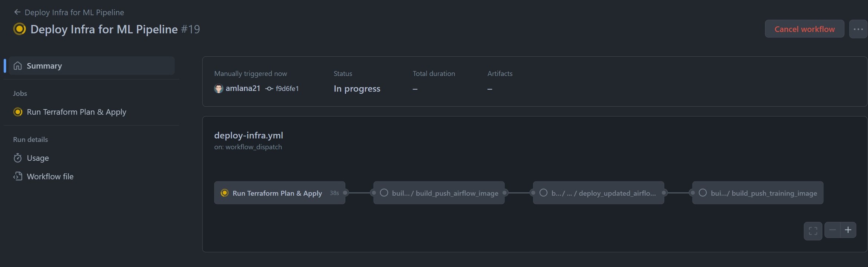Open the Usage run details
The height and width of the screenshot is (267, 868).
38,158
